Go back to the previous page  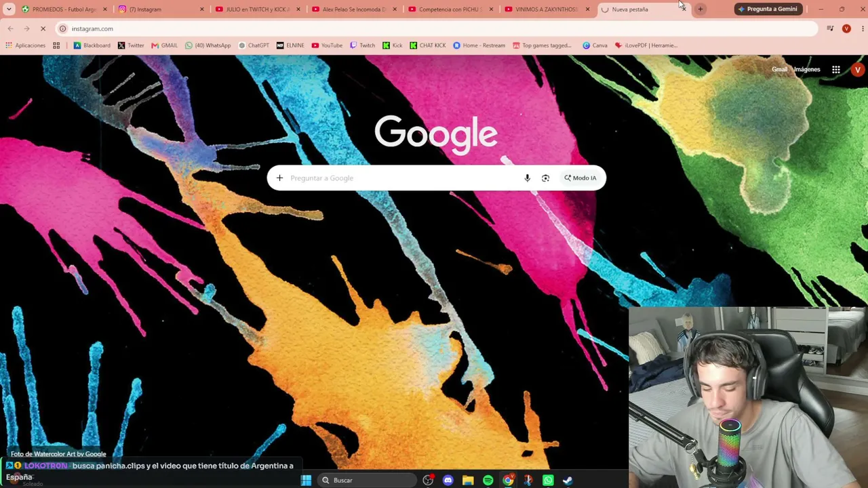[x=10, y=28]
